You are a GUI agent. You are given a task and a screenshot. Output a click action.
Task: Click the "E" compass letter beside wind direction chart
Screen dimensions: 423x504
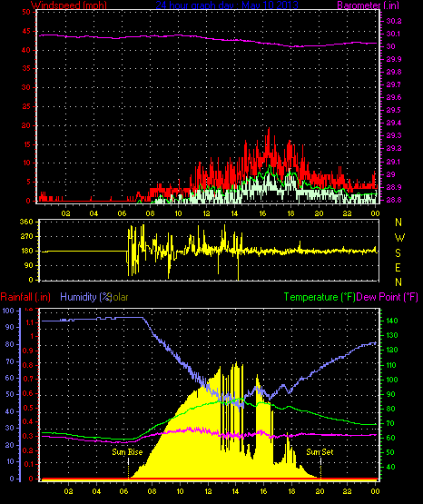(398, 267)
